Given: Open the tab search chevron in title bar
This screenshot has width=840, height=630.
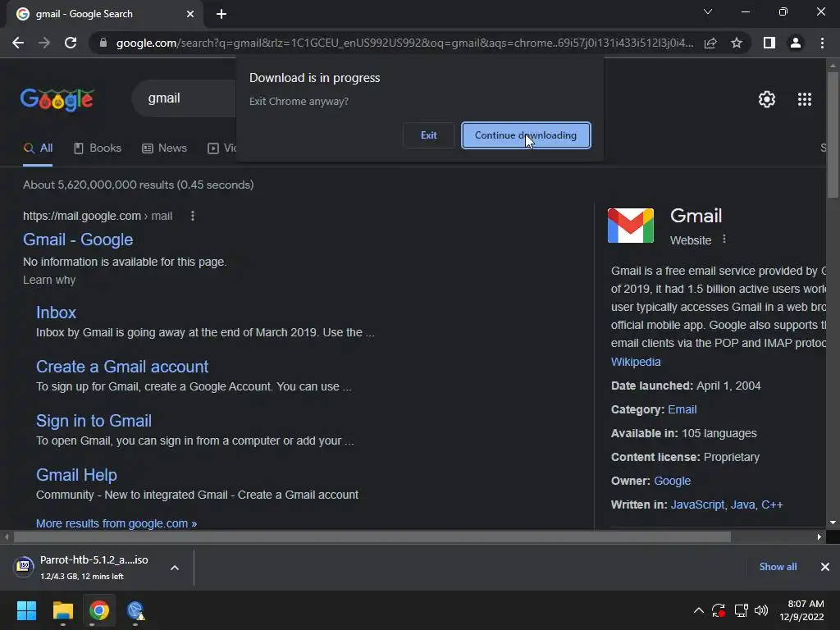Looking at the screenshot, I should tap(708, 11).
